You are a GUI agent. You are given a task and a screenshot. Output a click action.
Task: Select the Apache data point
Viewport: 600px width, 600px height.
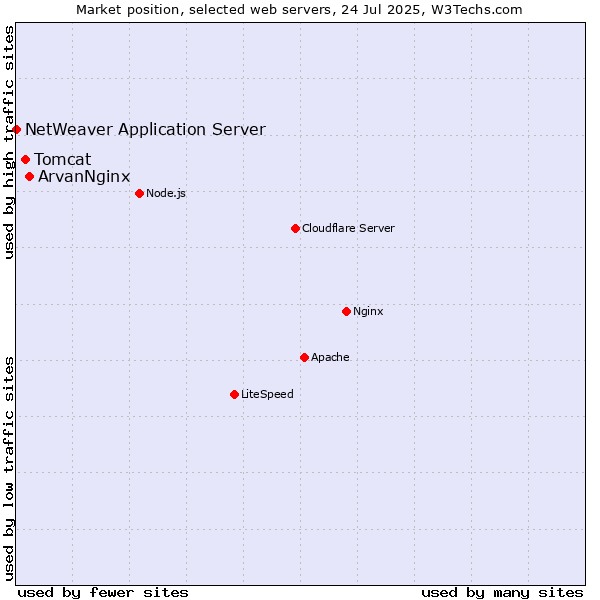click(x=305, y=357)
